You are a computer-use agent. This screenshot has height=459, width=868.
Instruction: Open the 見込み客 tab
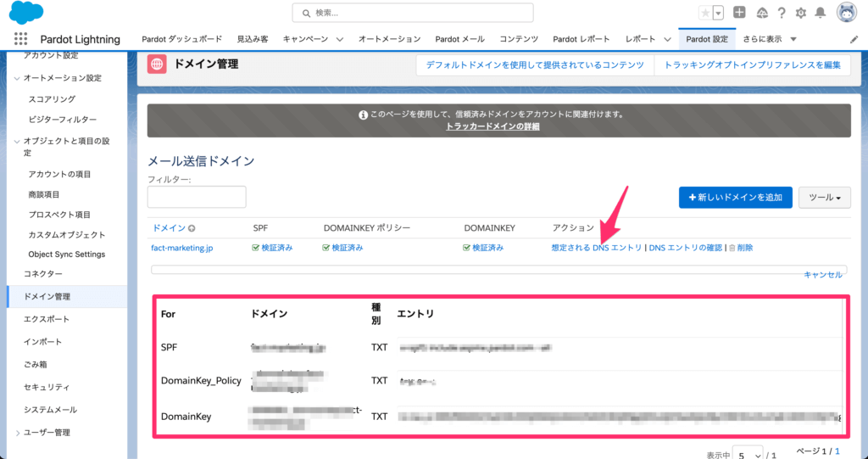click(x=253, y=39)
